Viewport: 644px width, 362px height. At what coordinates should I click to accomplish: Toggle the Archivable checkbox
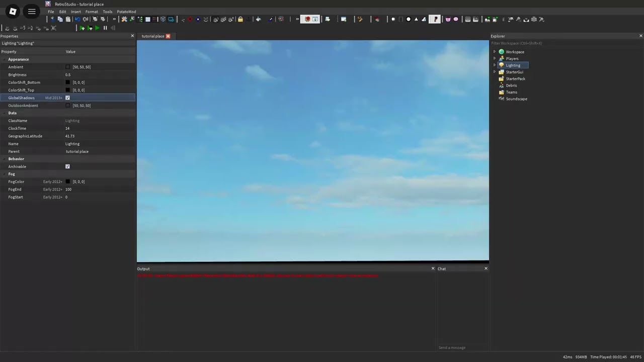coord(67,166)
